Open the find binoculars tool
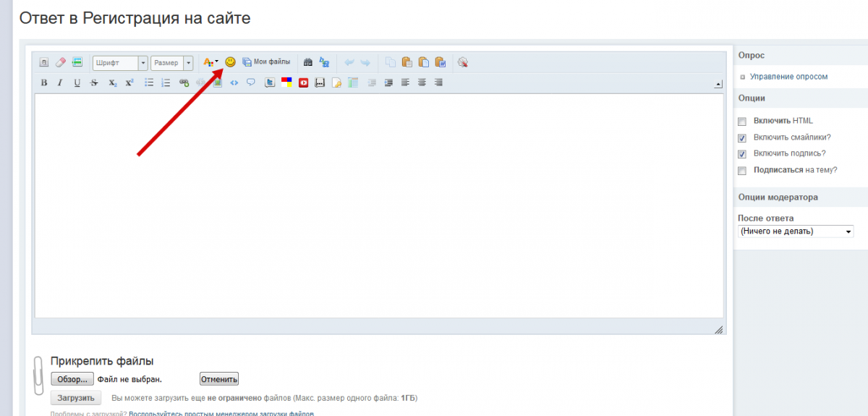 coord(307,62)
